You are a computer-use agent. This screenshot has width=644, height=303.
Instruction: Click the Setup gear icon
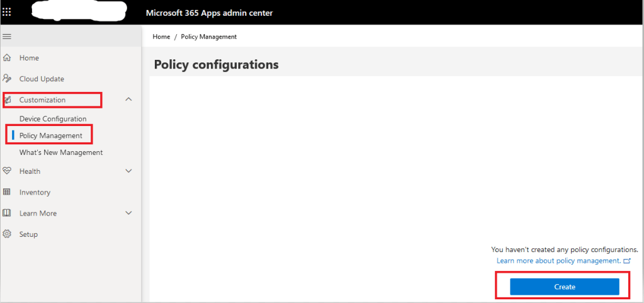coord(7,234)
